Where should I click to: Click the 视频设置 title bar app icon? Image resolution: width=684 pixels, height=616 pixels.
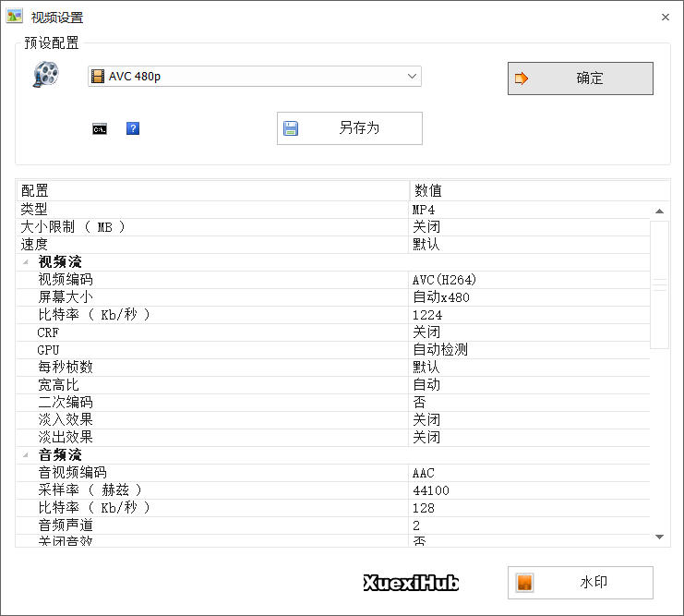(15, 17)
